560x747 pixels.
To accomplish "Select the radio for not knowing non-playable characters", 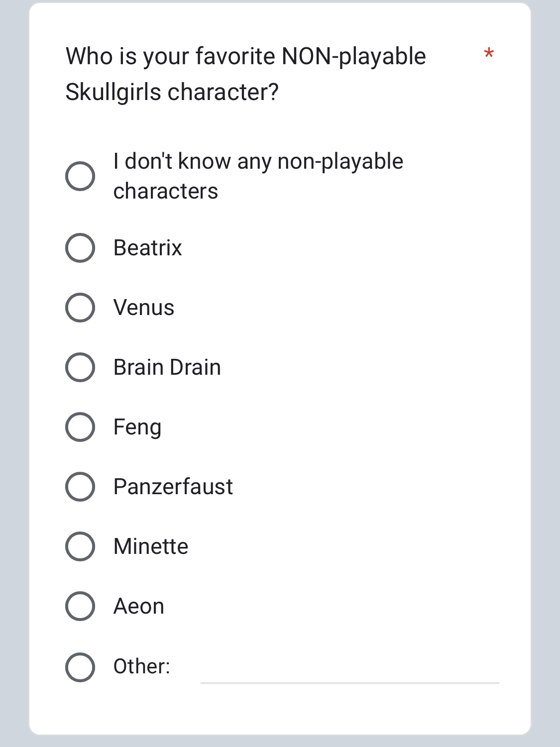I will 80,176.
